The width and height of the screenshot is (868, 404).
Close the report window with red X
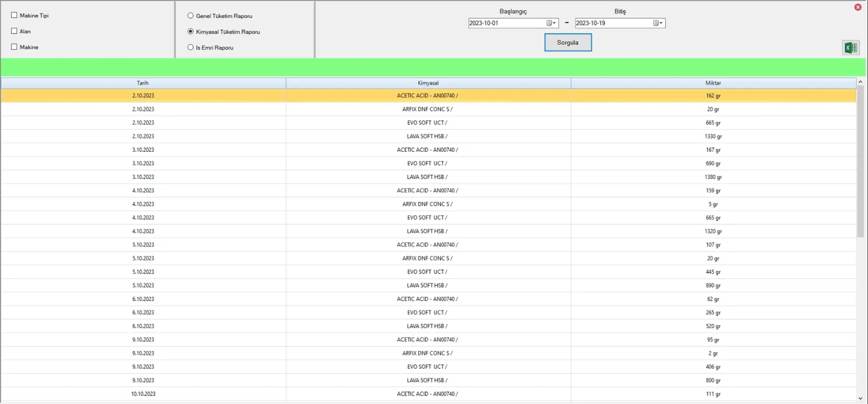858,7
